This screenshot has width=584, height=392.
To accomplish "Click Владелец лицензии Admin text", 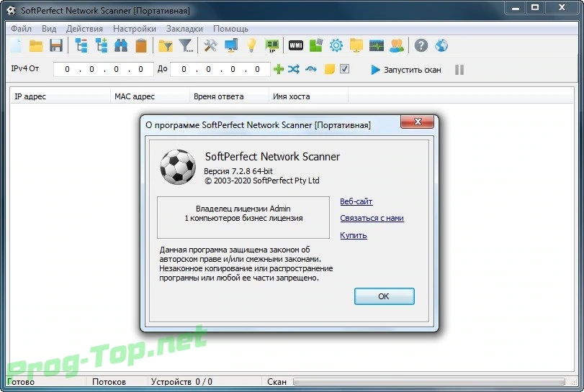I will click(x=243, y=209).
